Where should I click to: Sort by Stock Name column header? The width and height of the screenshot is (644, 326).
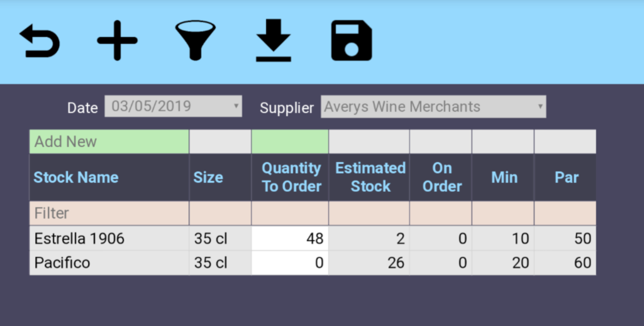click(76, 178)
